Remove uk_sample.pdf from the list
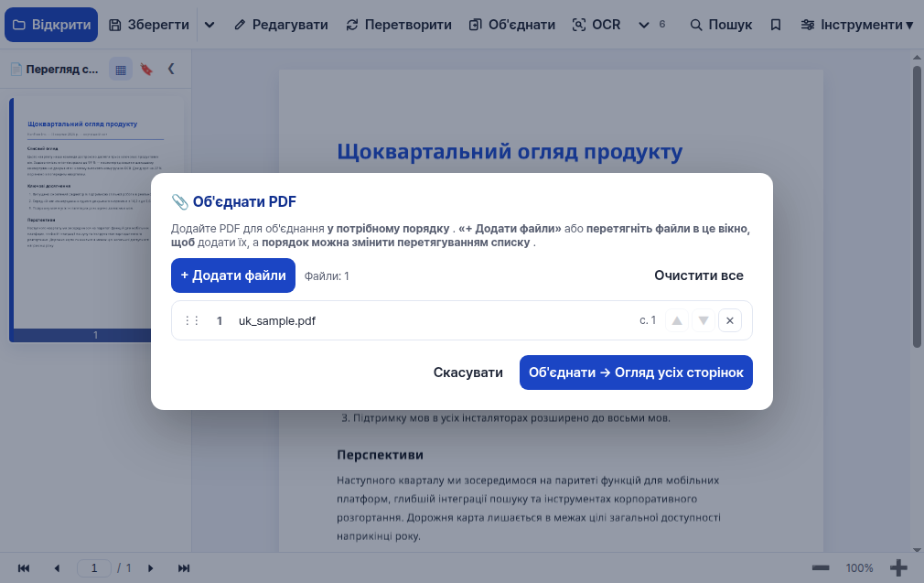 (x=729, y=320)
